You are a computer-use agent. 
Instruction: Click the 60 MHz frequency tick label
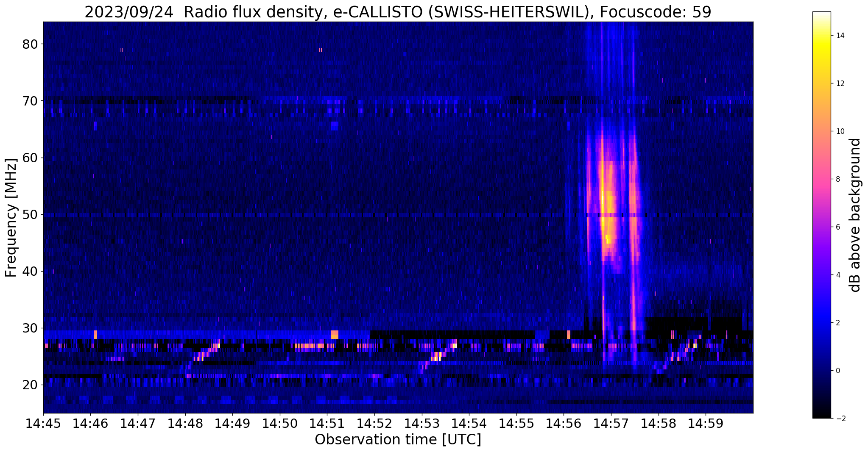[x=30, y=158]
